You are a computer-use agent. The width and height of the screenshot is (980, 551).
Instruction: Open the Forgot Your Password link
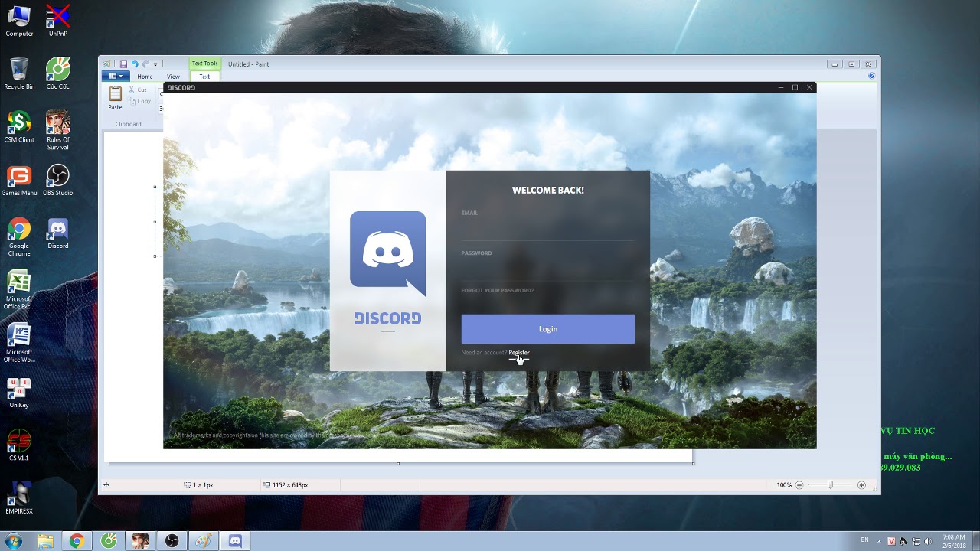tap(498, 291)
